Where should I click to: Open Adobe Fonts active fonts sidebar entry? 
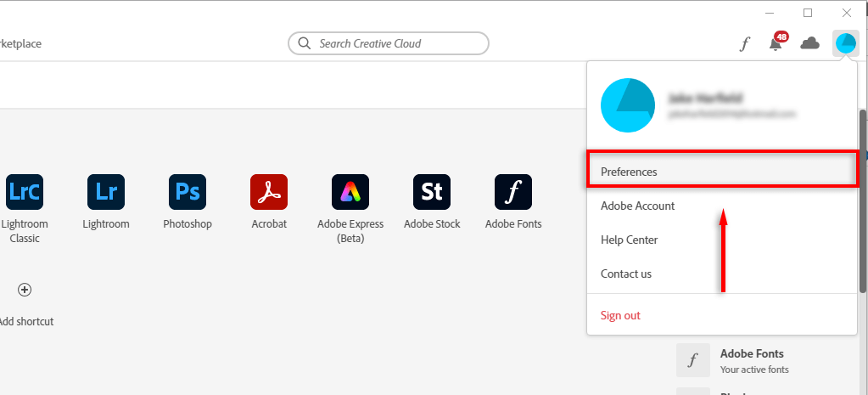(752, 361)
